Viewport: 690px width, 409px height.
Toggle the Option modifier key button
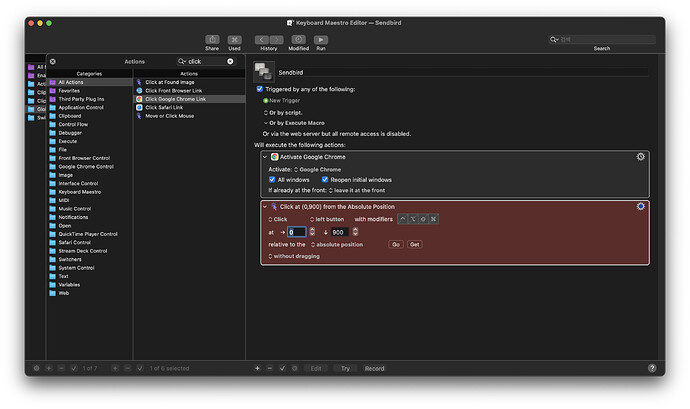click(413, 219)
